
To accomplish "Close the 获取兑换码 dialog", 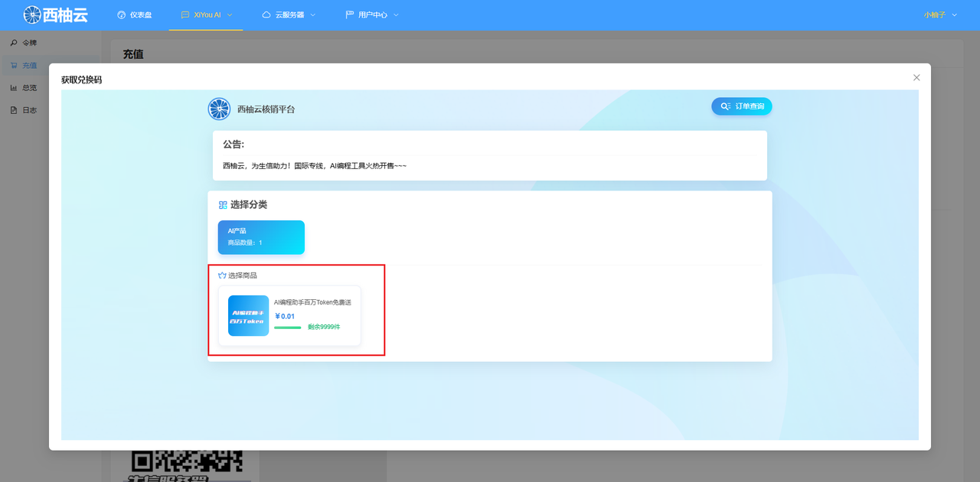I will tap(916, 77).
